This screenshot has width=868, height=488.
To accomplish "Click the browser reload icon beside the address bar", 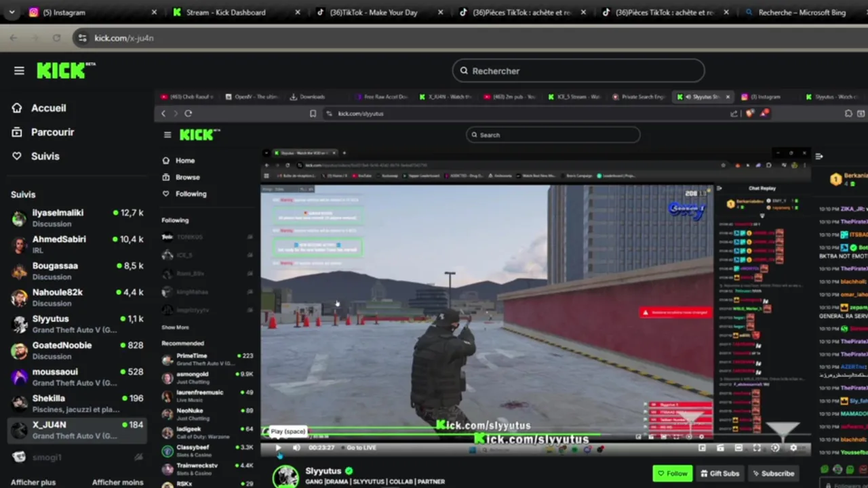I will 57,38.
